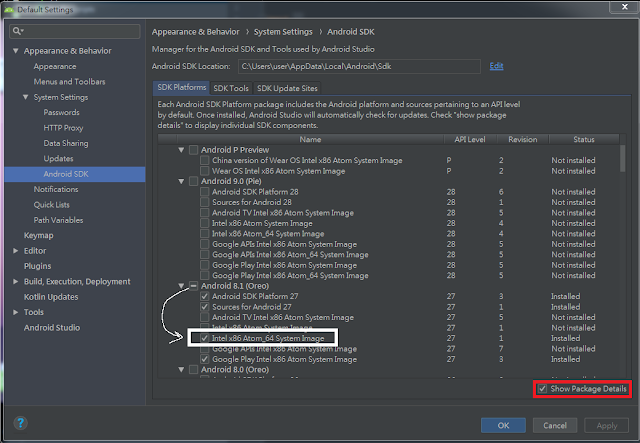The width and height of the screenshot is (640, 443).
Task: Open Path Variables settings
Action: coord(58,220)
